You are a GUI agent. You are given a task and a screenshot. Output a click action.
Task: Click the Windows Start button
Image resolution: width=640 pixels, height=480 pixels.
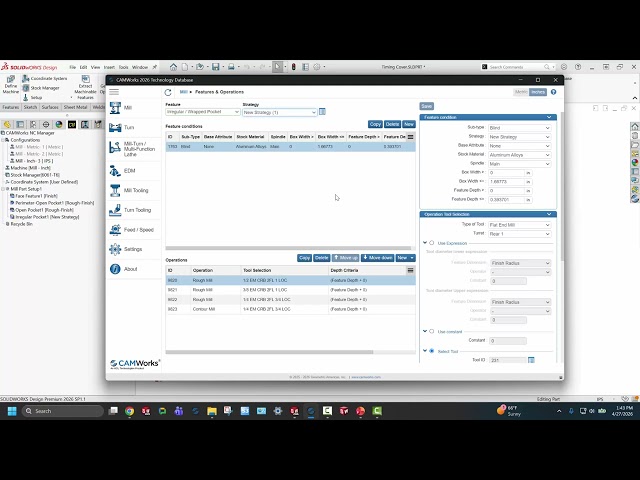click(12, 411)
